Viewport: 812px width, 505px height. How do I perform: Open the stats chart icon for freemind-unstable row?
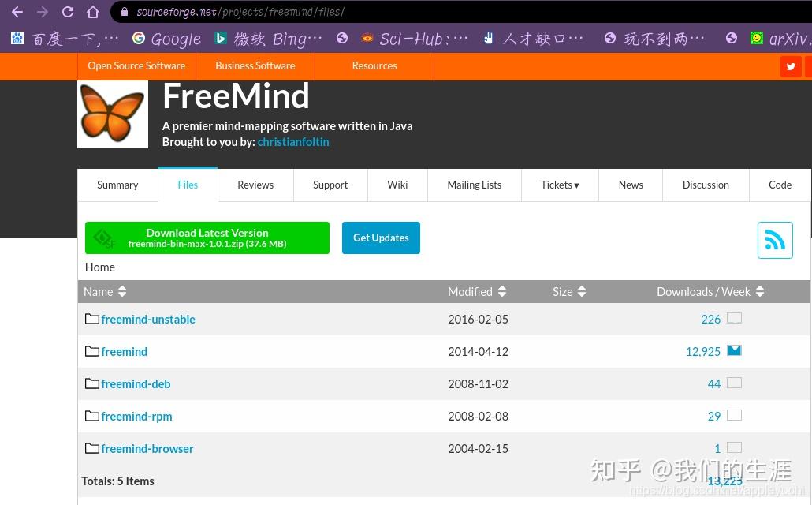(x=734, y=318)
